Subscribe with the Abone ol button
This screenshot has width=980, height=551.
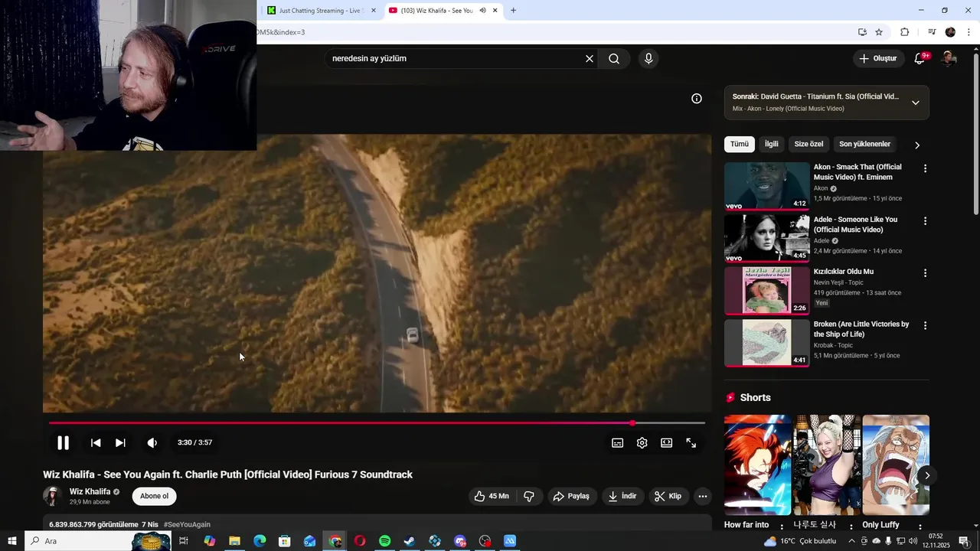point(154,496)
